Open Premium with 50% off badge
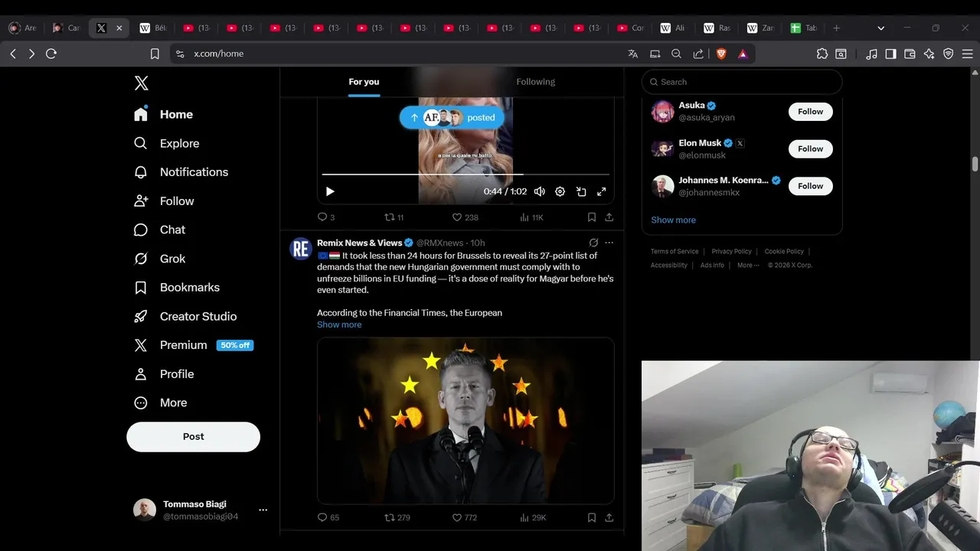The image size is (980, 551). coord(194,345)
